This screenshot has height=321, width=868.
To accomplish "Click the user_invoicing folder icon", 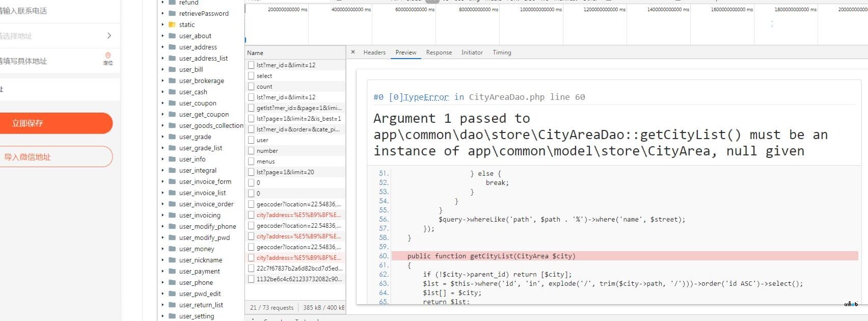I will (172, 215).
